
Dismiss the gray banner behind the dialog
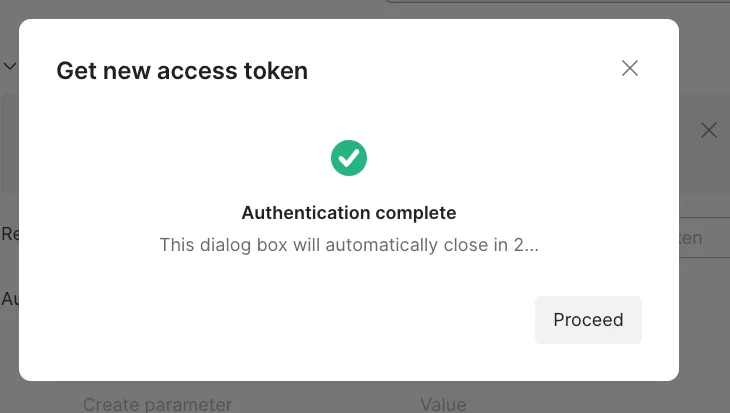point(708,130)
